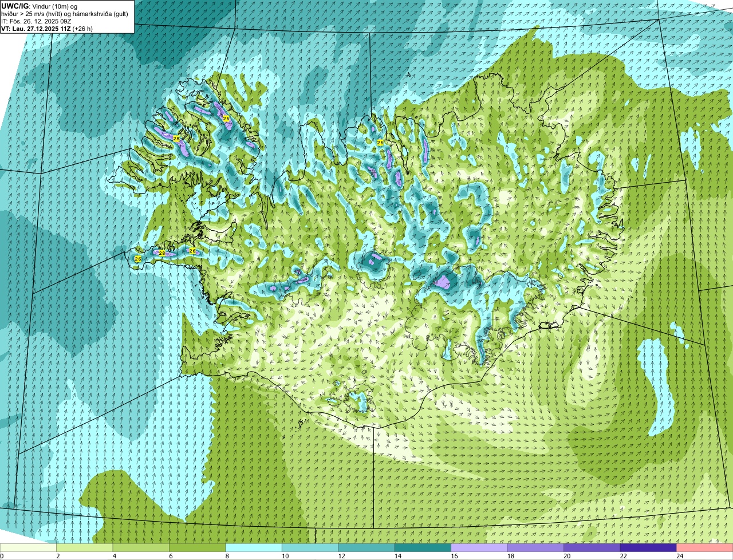
Task: Select the 18–20 m/s purple legend swatch
Action: click(x=536, y=547)
